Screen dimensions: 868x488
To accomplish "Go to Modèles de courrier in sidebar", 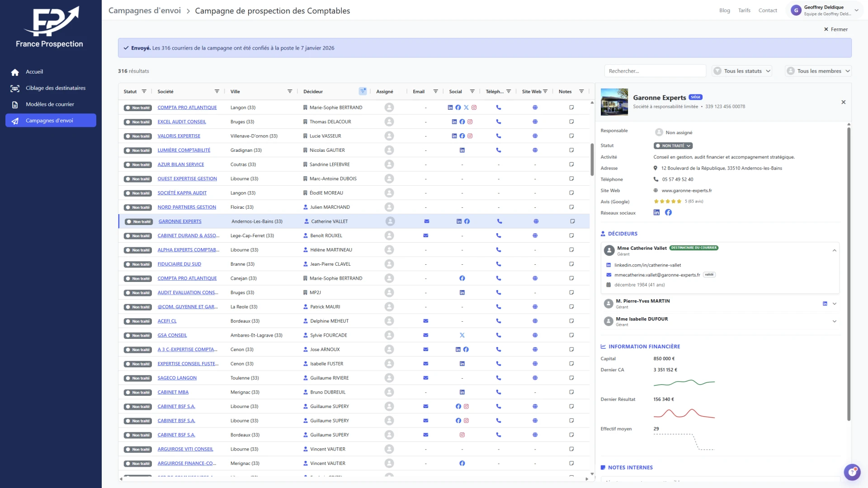I will 50,104.
